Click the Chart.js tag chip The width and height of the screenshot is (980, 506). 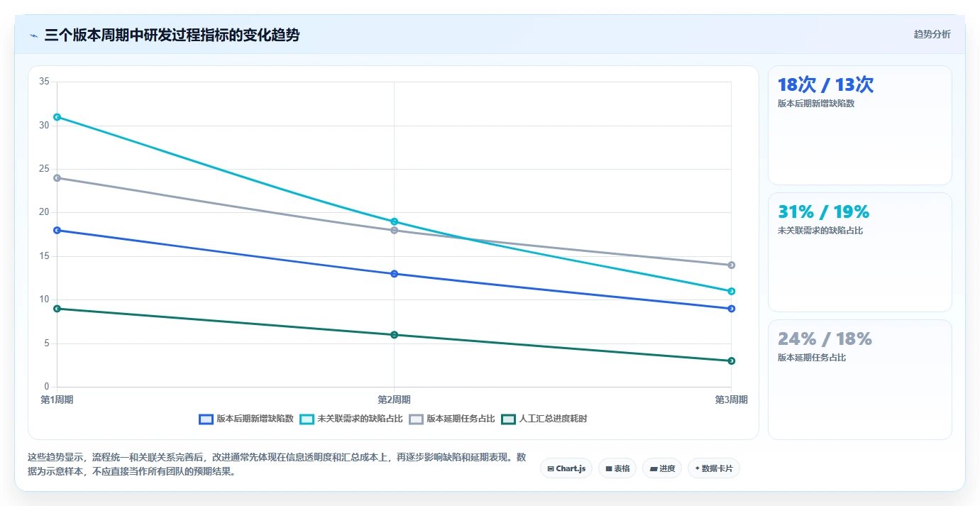click(566, 468)
